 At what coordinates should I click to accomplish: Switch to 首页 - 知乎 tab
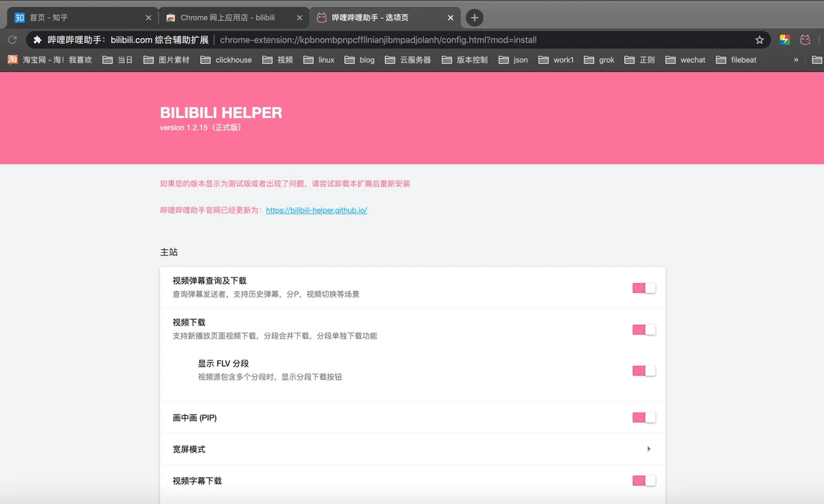(x=81, y=18)
